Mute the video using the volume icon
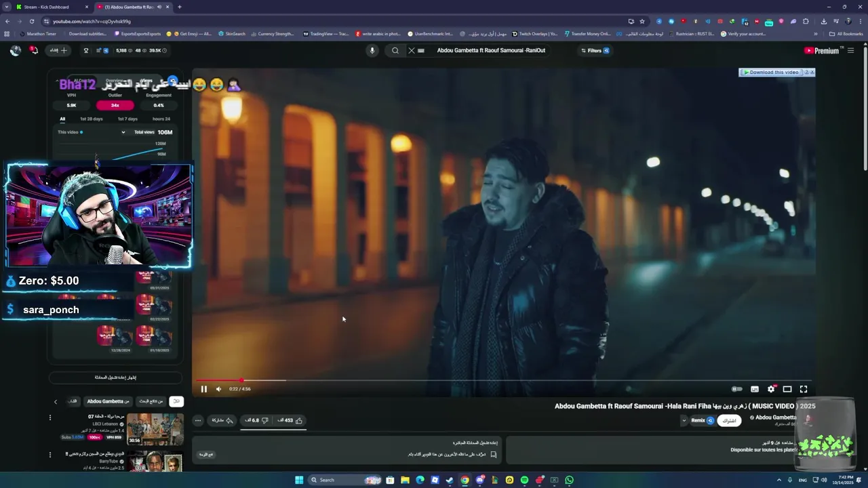 (x=218, y=389)
